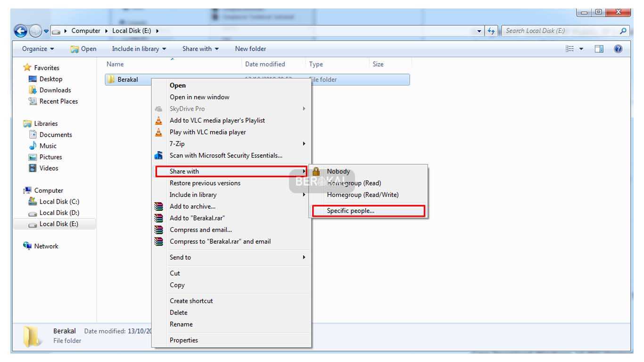Viewport: 644px width, 362px height.
Task: Choose Cut from the context menu
Action: pyautogui.click(x=231, y=273)
